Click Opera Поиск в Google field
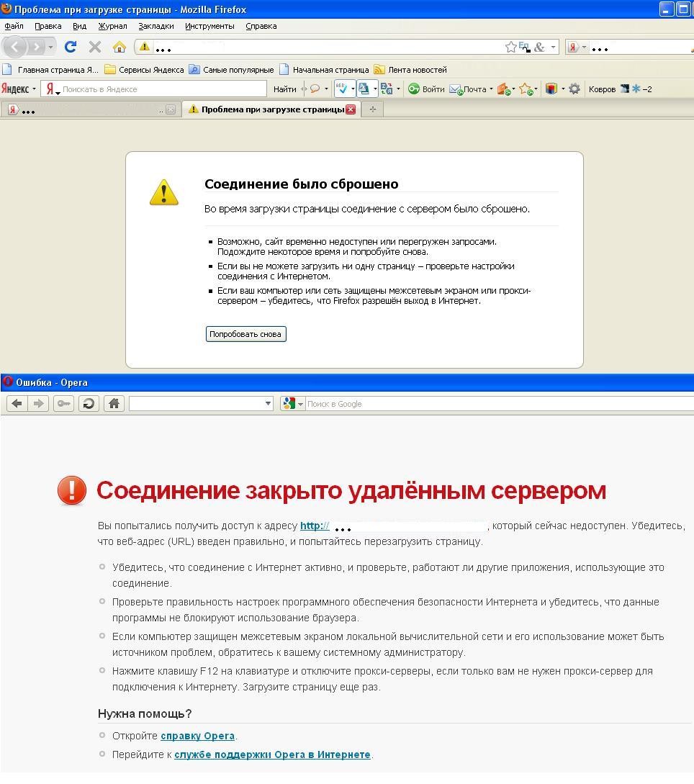The width and height of the screenshot is (694, 784). click(x=499, y=403)
